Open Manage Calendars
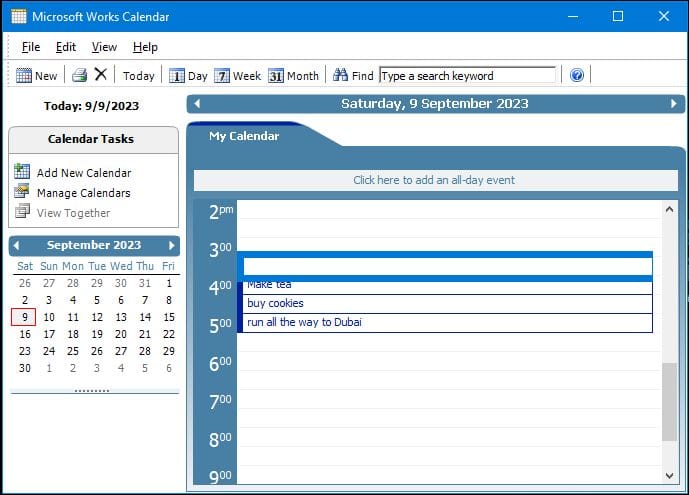This screenshot has height=495, width=689. [83, 193]
